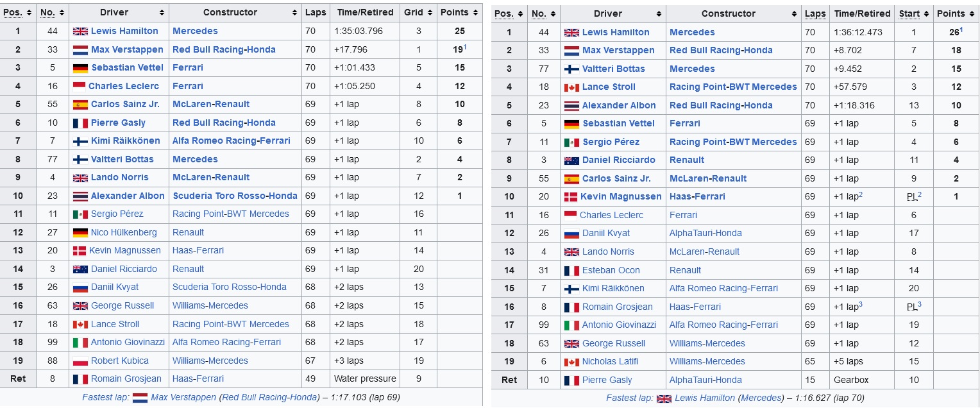This screenshot has width=980, height=408.
Task: Click Thai flag next to Alexander Albon, left table
Action: (80, 196)
